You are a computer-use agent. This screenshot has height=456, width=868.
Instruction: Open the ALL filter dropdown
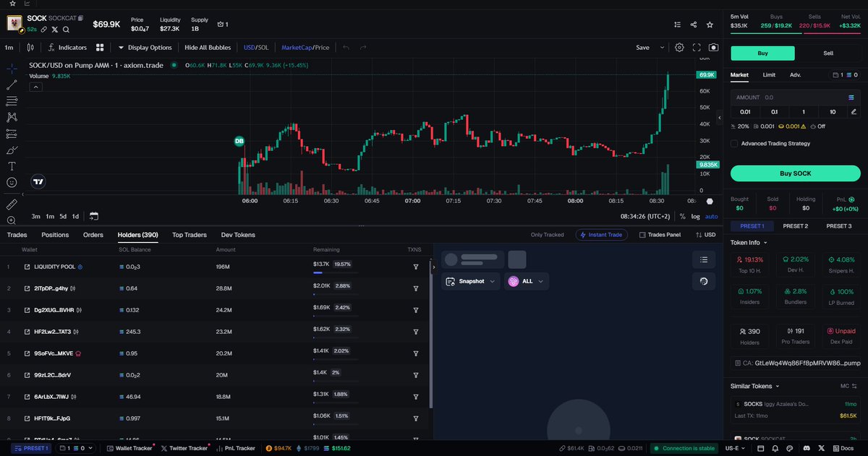pyautogui.click(x=527, y=281)
